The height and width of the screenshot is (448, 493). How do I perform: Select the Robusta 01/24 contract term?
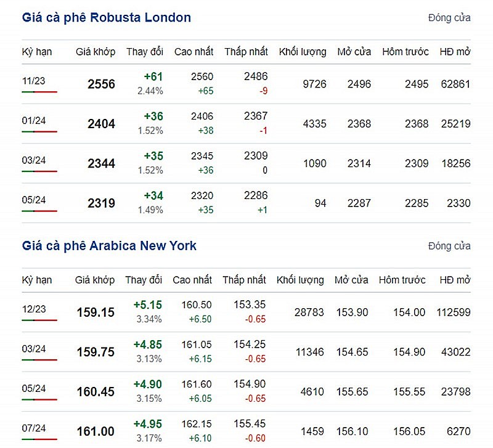[x=34, y=121]
